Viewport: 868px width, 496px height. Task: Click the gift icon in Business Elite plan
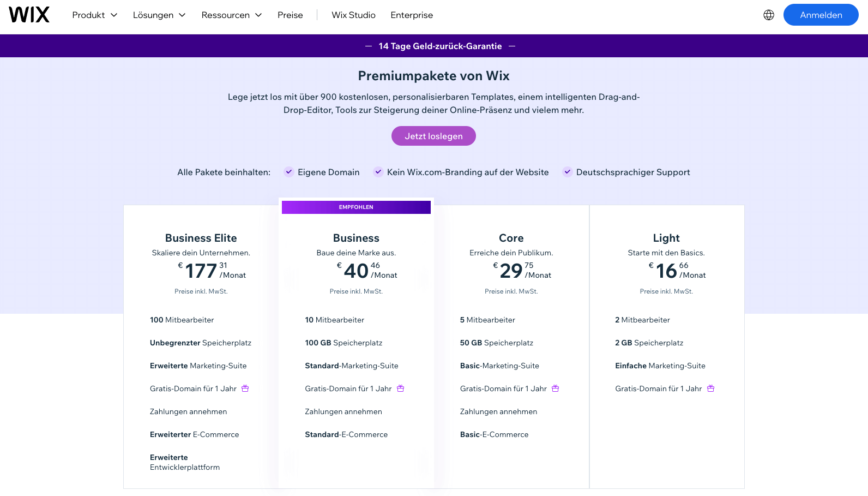[245, 389]
